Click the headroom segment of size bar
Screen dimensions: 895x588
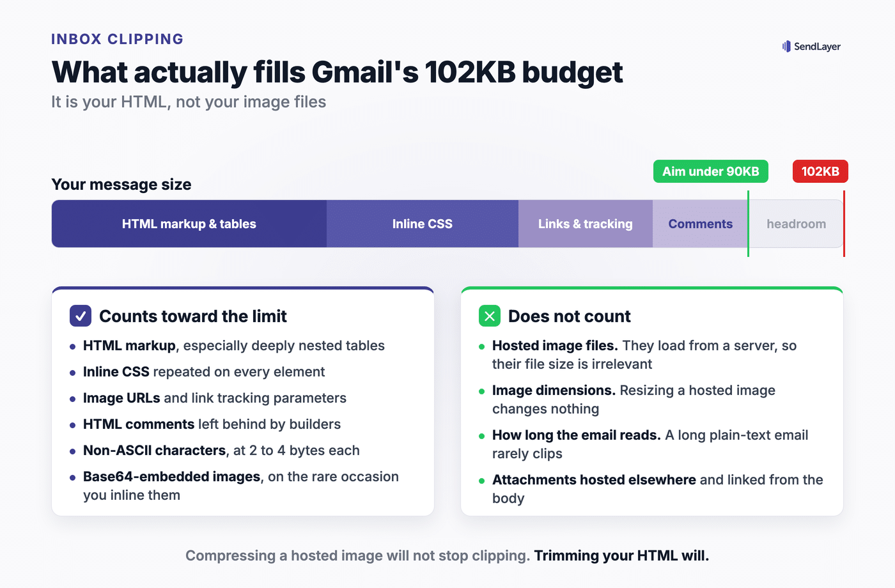pyautogui.click(x=797, y=224)
